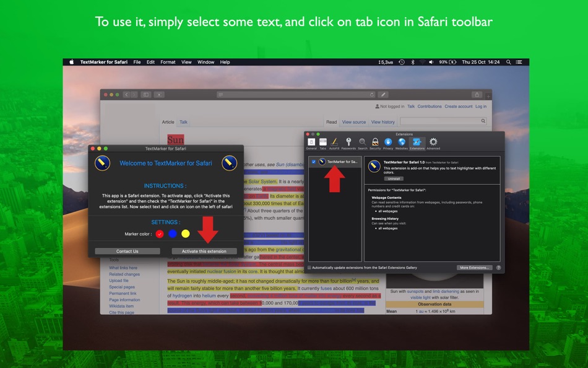Screen dimensions: 588x368
Task: Open the Advanced gear pane
Action: tap(433, 144)
